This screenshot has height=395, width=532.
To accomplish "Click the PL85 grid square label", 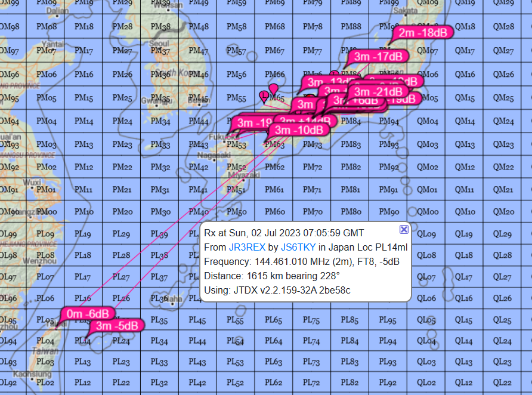I will 351,320.
